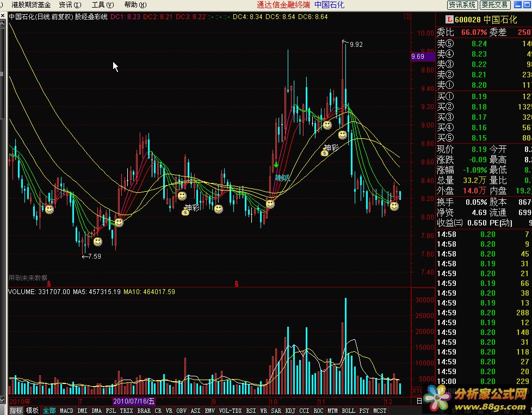Click the X10 volume scale indicator
Image resolution: width=532 pixels, height=415 pixels.
click(x=417, y=390)
